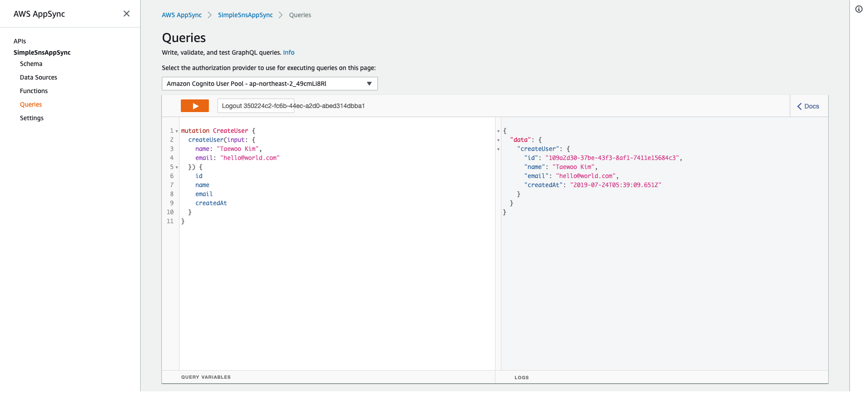
Task: Select SimpleSnsAppSync in the sidebar
Action: [x=42, y=52]
